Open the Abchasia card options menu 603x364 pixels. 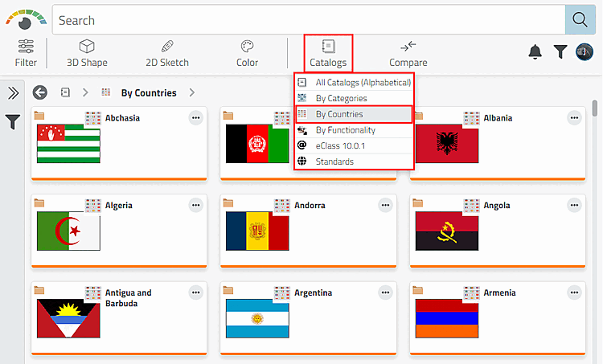pos(195,117)
